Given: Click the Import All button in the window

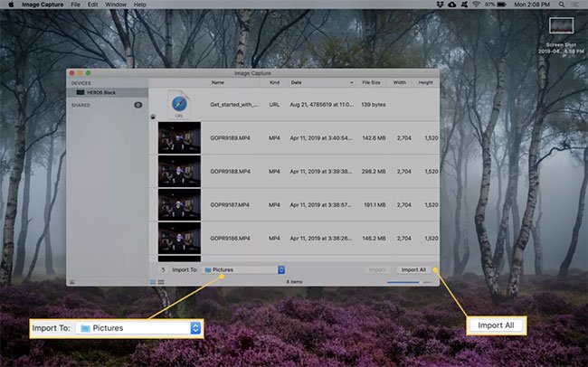Looking at the screenshot, I should (x=413, y=269).
